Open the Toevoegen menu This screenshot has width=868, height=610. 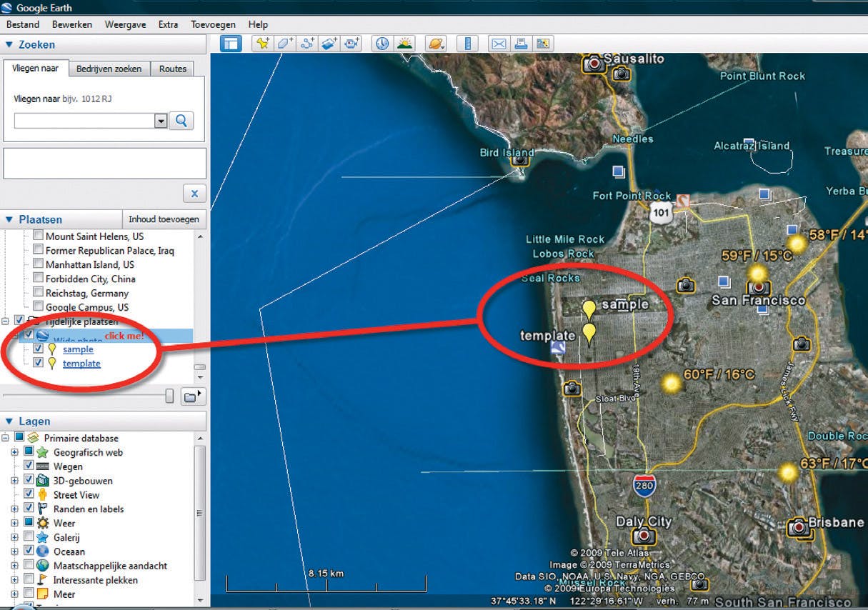[213, 24]
